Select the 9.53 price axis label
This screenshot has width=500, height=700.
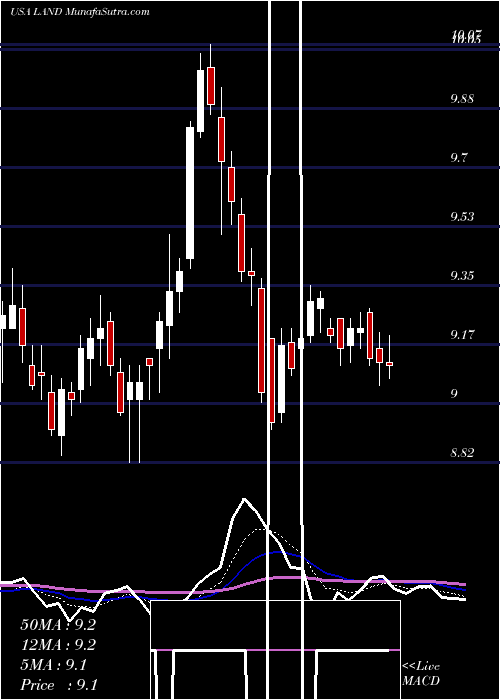point(462,217)
